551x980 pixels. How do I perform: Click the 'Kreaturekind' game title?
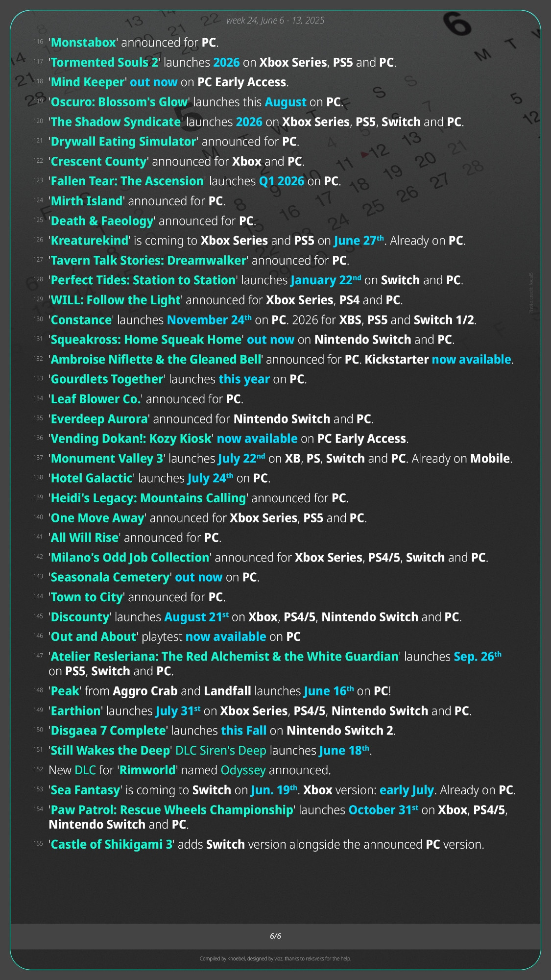(x=90, y=241)
